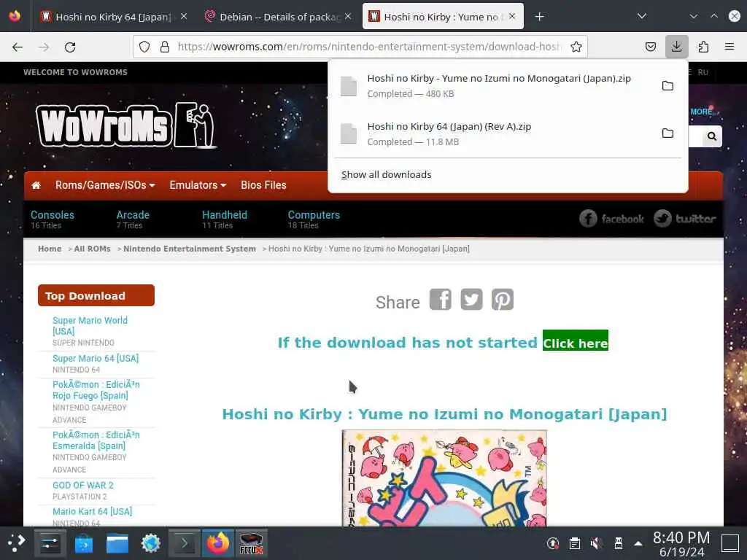This screenshot has height=560, width=747.
Task: Open Mario Kart 64 [USA] link
Action: click(x=93, y=511)
